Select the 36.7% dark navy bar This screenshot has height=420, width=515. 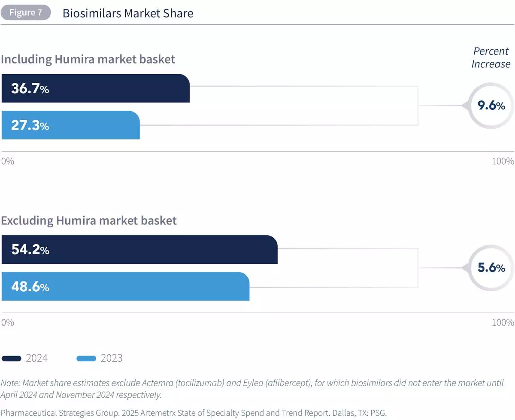pos(95,88)
